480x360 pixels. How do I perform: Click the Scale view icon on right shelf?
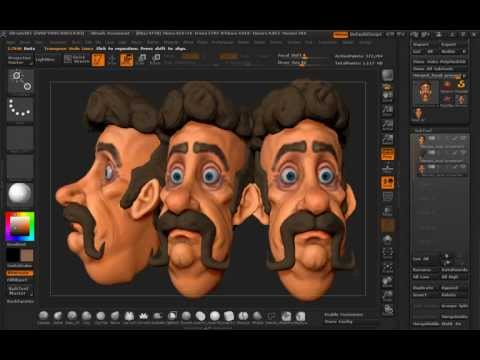(387, 282)
